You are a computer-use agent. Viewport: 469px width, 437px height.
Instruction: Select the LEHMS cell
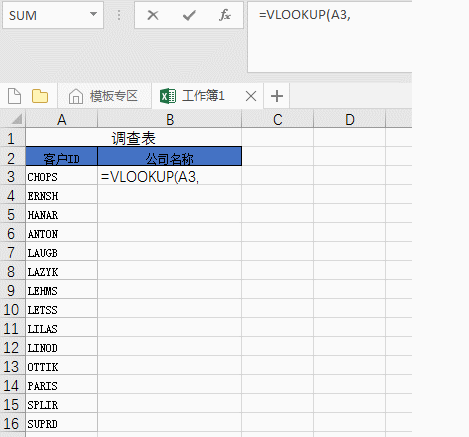pyautogui.click(x=62, y=290)
